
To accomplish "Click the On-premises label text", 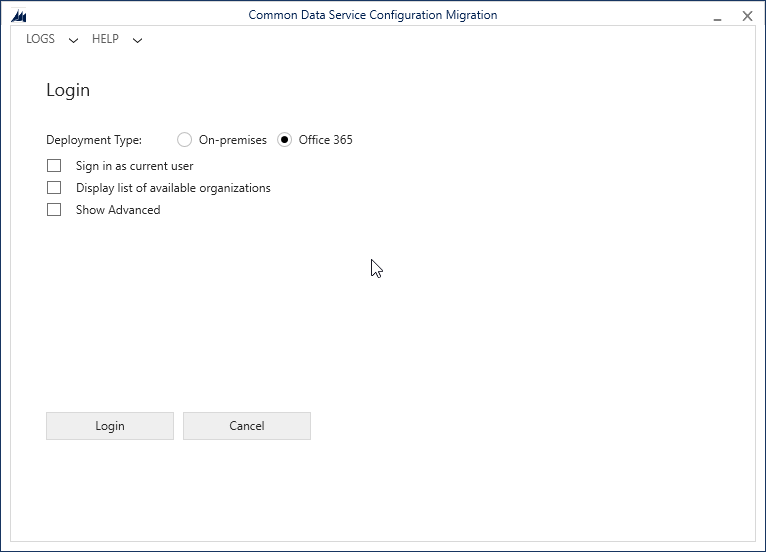I will coord(233,140).
